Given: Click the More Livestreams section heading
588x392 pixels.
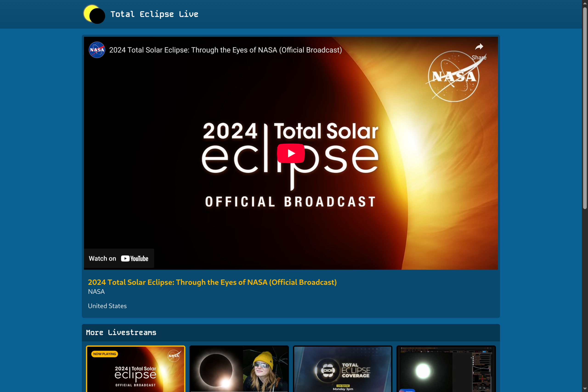Looking at the screenshot, I should pyautogui.click(x=121, y=333).
